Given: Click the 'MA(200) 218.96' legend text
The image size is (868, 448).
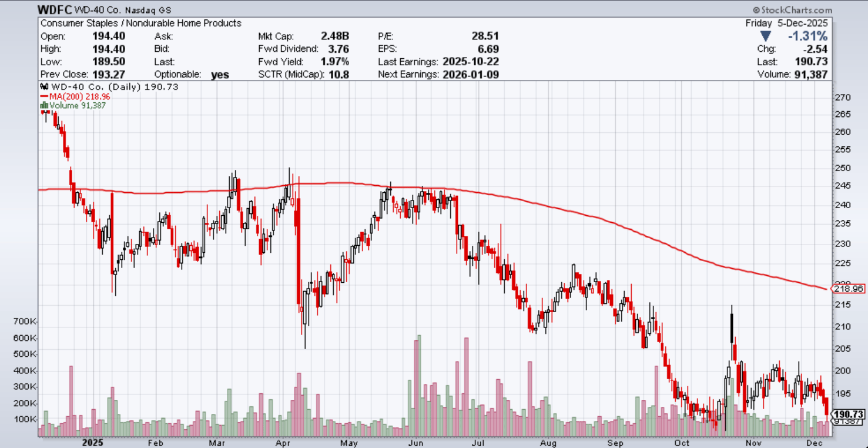Looking at the screenshot, I should pyautogui.click(x=79, y=96).
